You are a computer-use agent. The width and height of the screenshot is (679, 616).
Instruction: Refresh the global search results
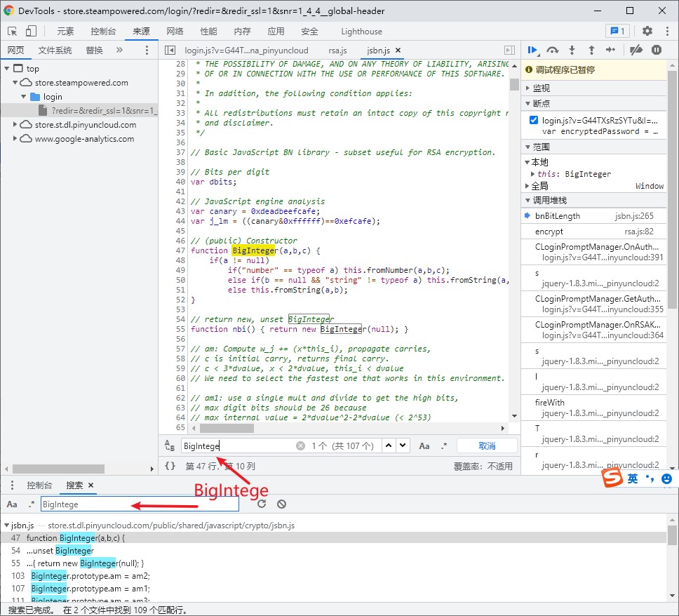point(262,504)
